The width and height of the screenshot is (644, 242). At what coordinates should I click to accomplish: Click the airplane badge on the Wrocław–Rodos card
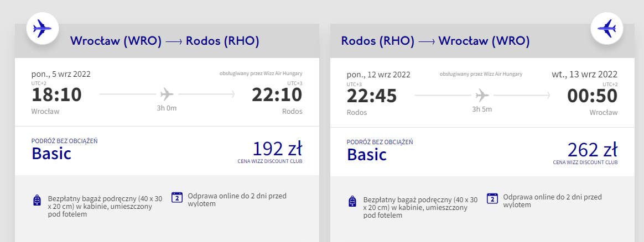click(42, 29)
